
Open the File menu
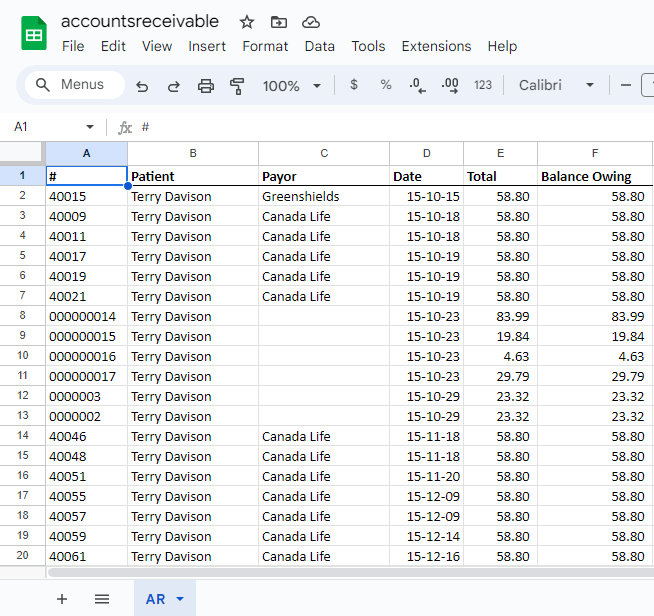point(73,46)
